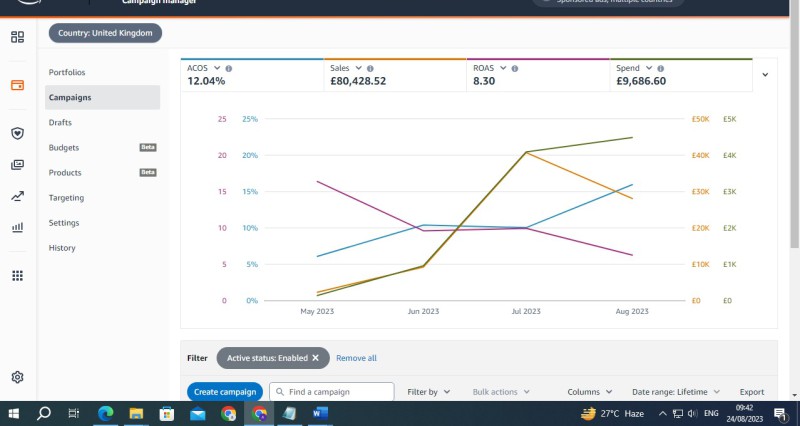The height and width of the screenshot is (426, 800).
Task: Open the nine-dot apps grid icon
Action: 17,275
